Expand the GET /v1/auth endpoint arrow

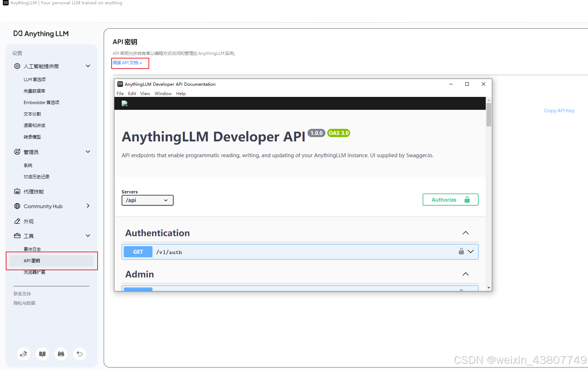point(471,252)
